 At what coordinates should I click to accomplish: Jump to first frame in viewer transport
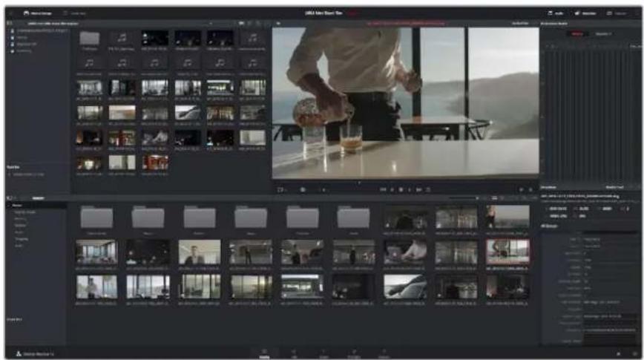[x=383, y=190]
